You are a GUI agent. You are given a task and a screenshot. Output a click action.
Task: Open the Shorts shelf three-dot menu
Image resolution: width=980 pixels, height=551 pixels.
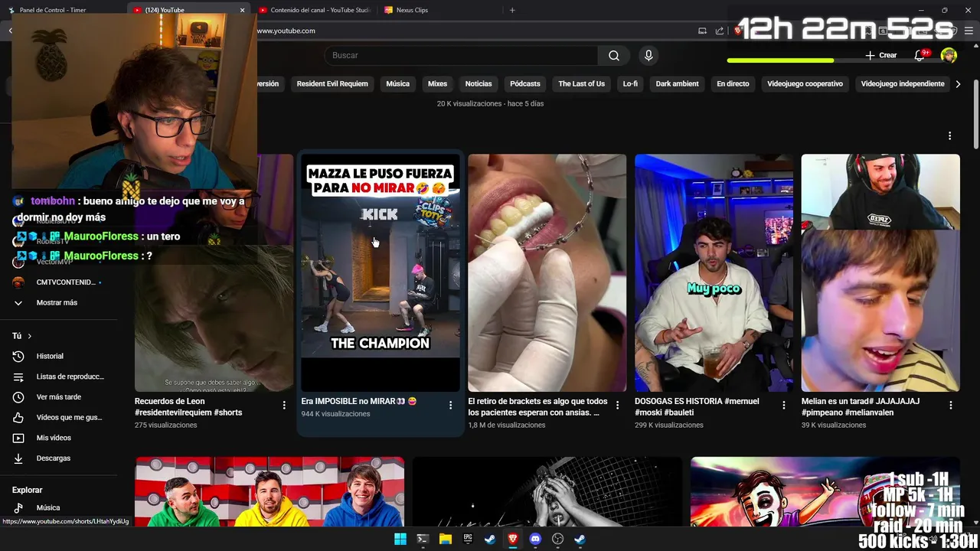click(949, 135)
